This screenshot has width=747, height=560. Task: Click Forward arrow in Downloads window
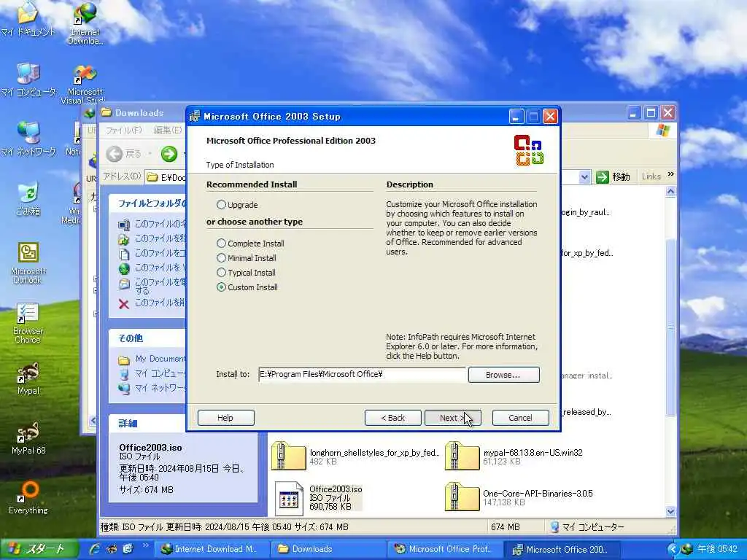click(x=169, y=153)
